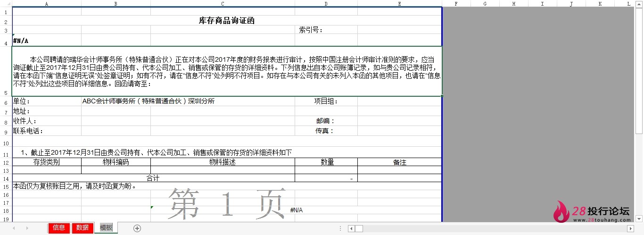Image resolution: width=644 pixels, height=235 pixels.
Task: Click the 数量 table header
Action: coord(326,162)
